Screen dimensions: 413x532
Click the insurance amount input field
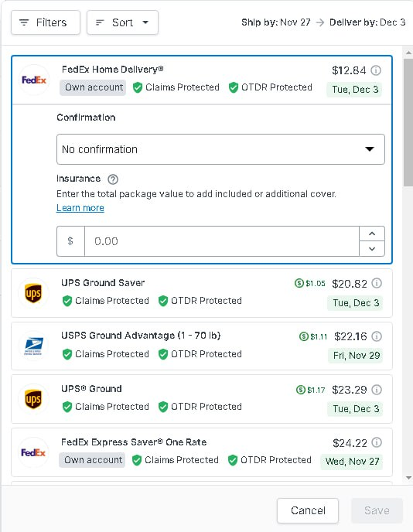(x=222, y=241)
